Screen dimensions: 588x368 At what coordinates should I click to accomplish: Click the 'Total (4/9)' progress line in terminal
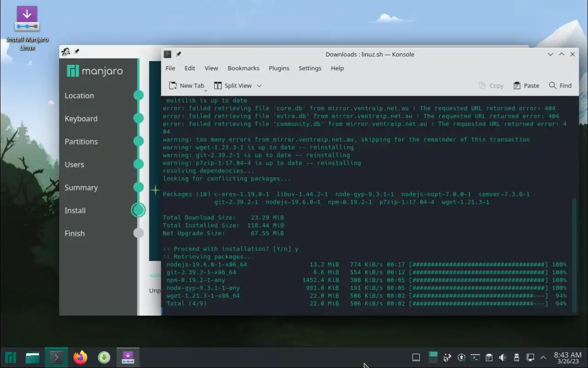tap(366, 304)
